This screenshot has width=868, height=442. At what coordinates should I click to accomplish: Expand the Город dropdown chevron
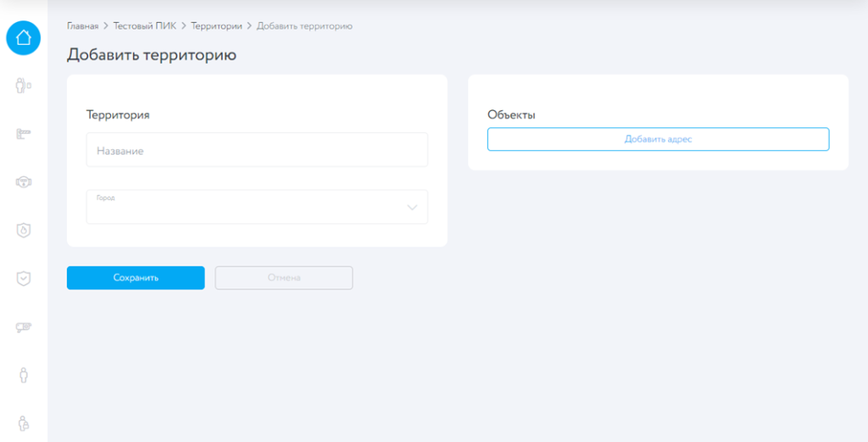[412, 207]
